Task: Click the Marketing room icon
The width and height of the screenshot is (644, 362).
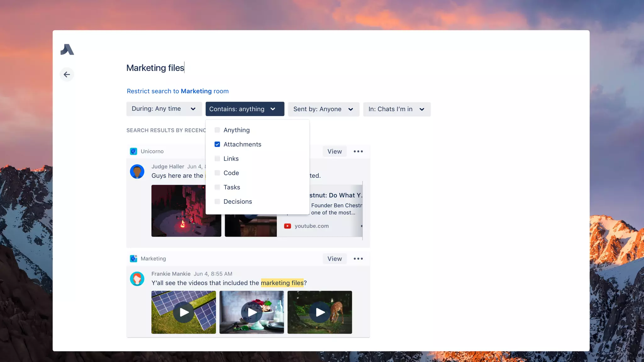Action: pos(133,259)
